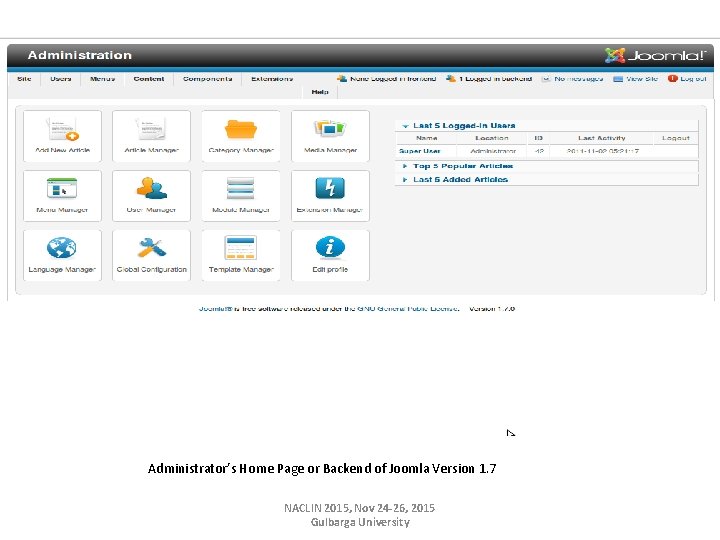Click the Administration header title
Image resolution: width=720 pixels, height=540 pixels.
point(79,55)
